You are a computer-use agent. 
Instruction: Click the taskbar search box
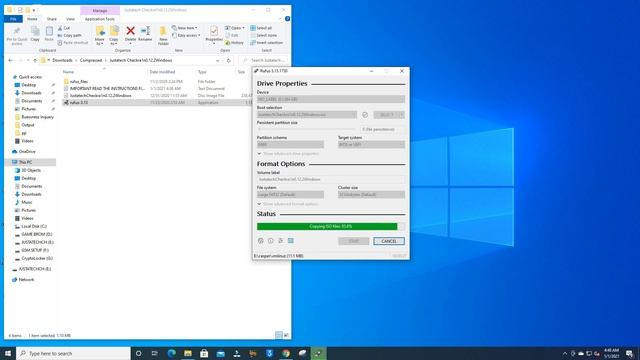73,353
